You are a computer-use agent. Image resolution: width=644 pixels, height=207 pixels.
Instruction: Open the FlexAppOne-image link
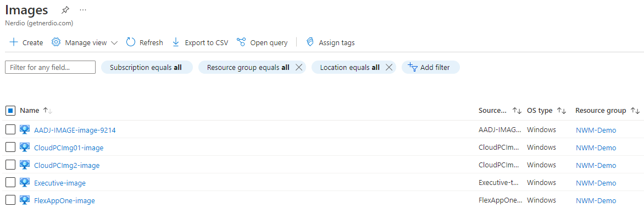pos(64,201)
